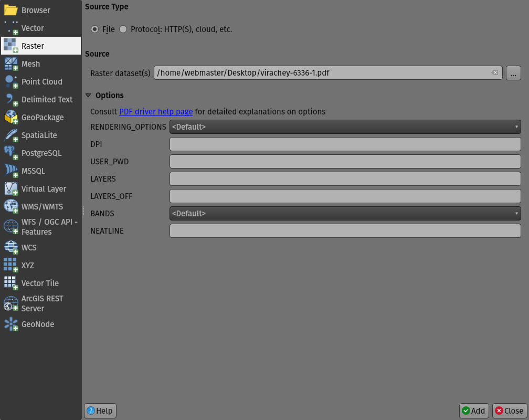Select the GeoNode snowflake icon

(11, 324)
